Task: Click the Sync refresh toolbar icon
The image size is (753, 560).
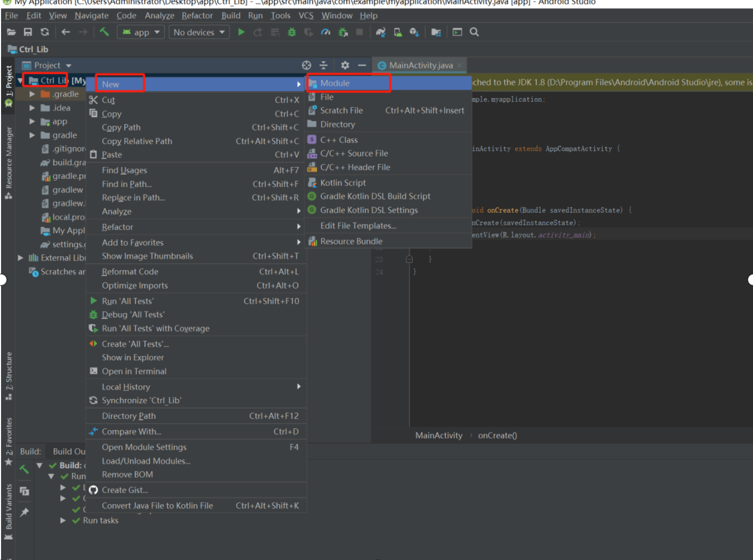Action: [x=44, y=32]
